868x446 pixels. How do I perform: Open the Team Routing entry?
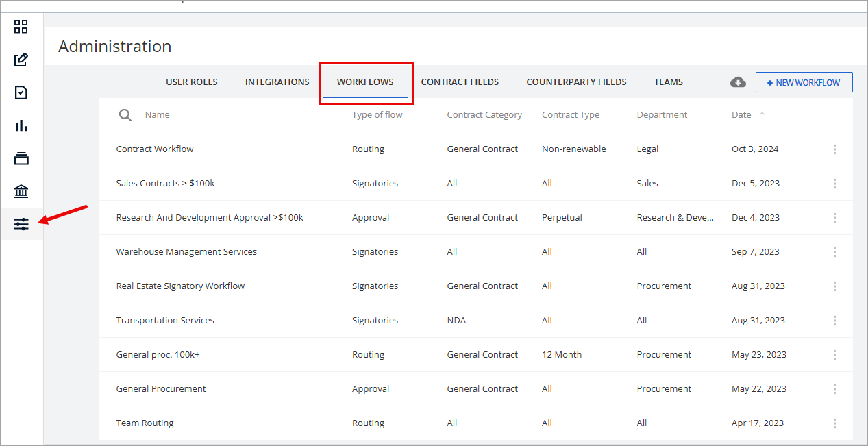point(145,423)
